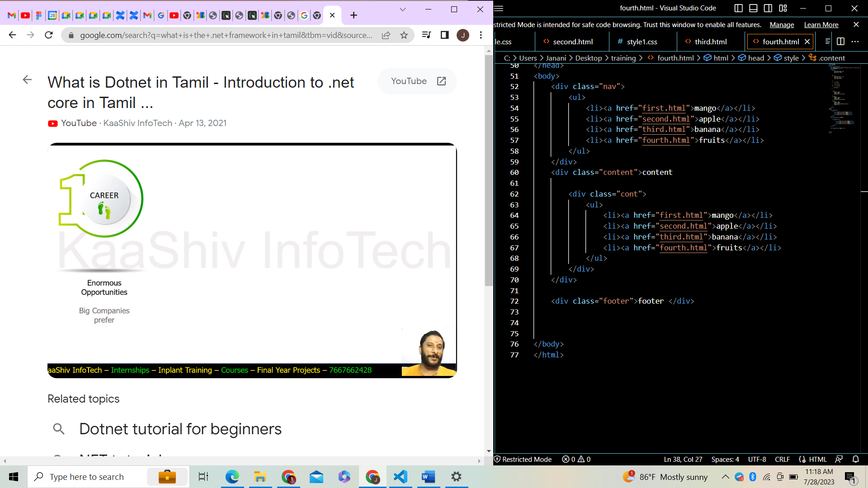
Task: Expand Desktop breadcrumb folder
Action: [x=588, y=58]
